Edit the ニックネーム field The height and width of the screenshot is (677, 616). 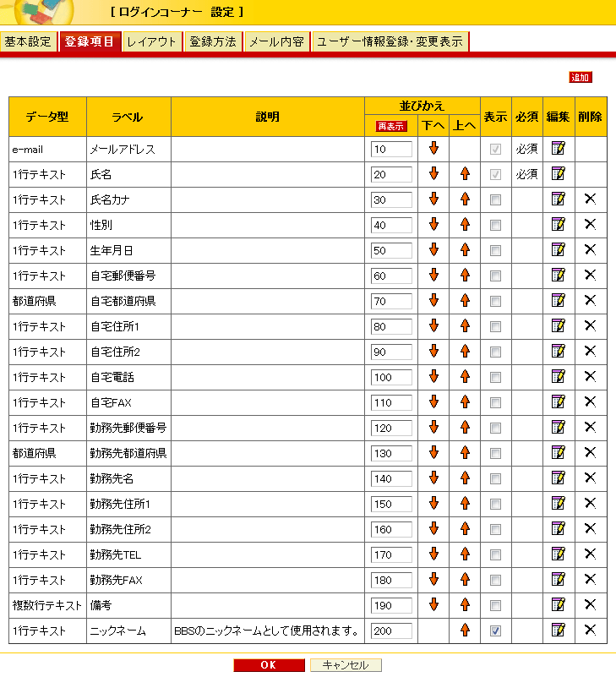tap(559, 630)
